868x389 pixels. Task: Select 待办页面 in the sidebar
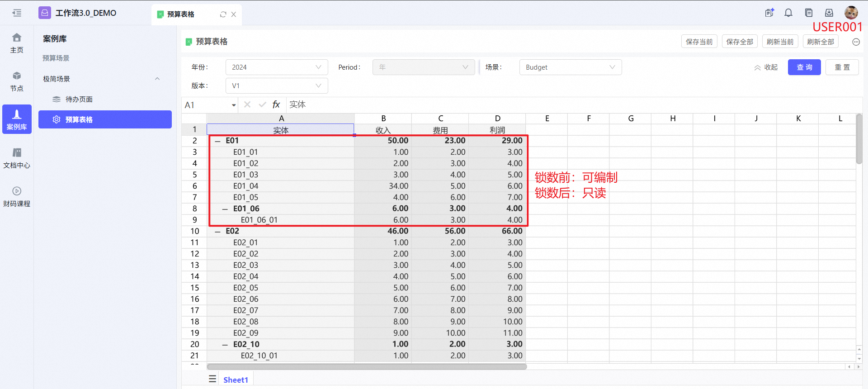79,99
